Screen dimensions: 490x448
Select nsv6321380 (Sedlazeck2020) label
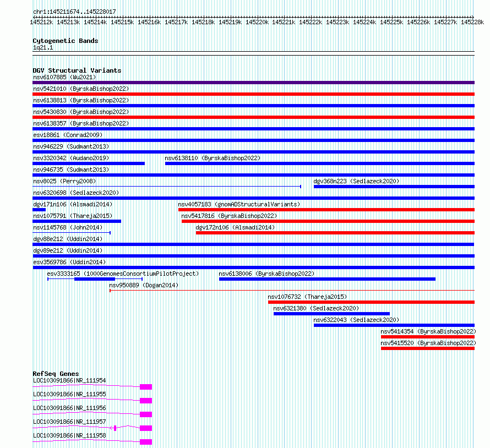tap(316, 308)
